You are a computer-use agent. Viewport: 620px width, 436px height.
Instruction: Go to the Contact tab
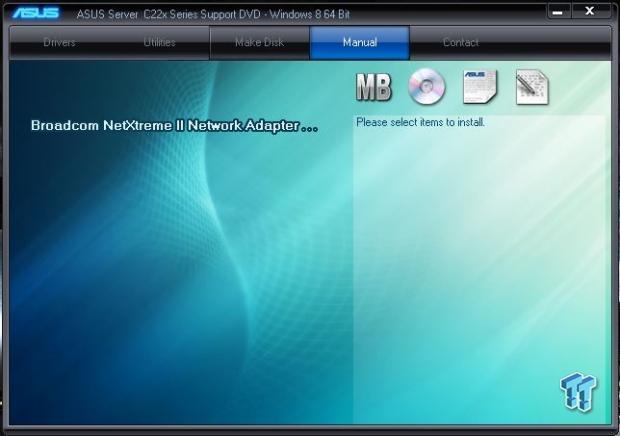(461, 43)
